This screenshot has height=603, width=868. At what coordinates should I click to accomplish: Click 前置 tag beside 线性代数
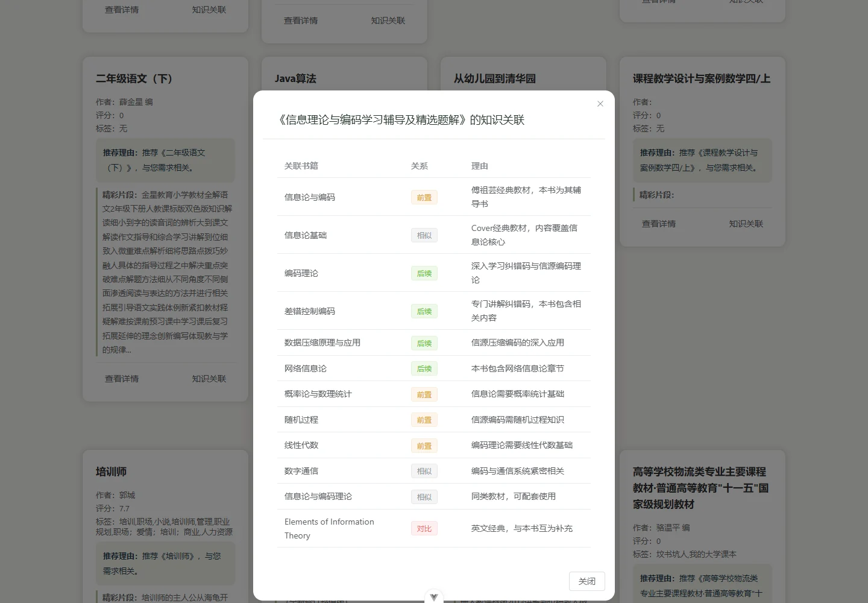(424, 446)
